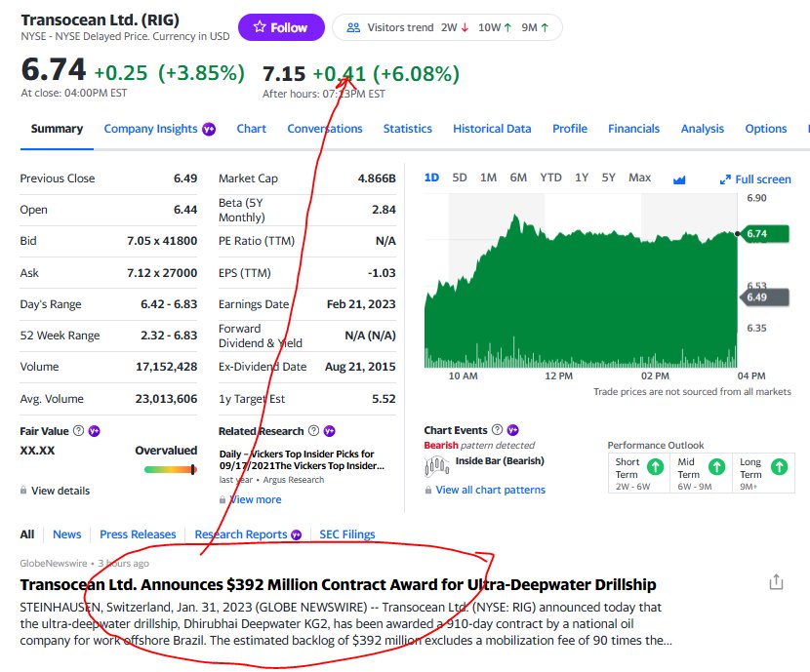The height and width of the screenshot is (672, 810).
Task: View the Profile tab
Action: (x=570, y=129)
